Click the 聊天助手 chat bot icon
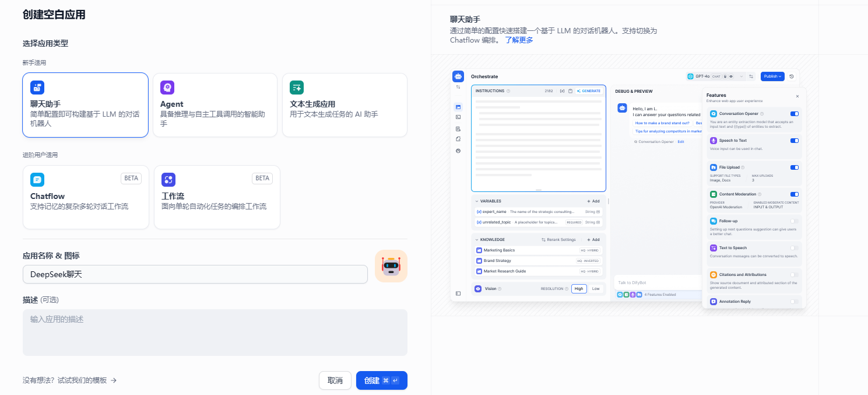This screenshot has height=395, width=868. (37, 88)
